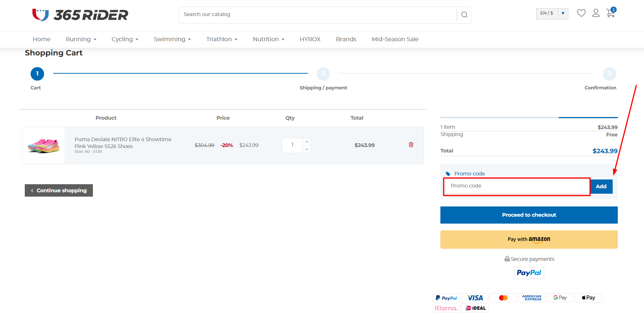
Task: Click the promo code tag icon
Action: click(448, 174)
